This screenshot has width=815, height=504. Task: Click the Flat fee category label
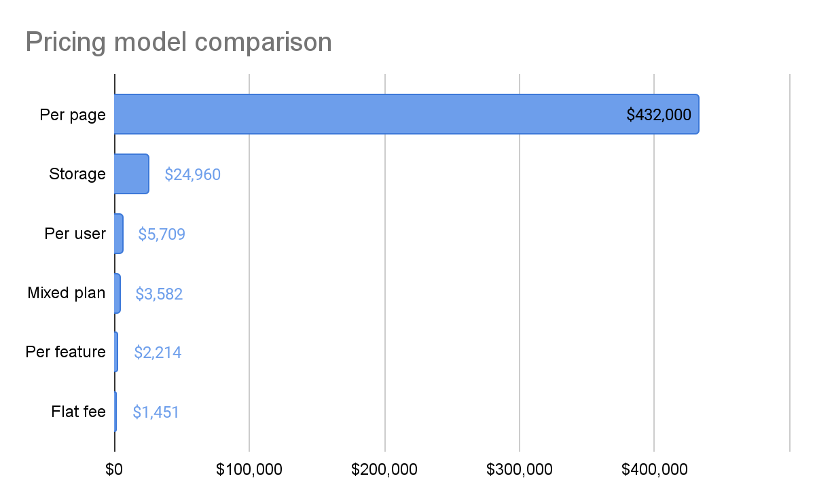[x=78, y=412]
